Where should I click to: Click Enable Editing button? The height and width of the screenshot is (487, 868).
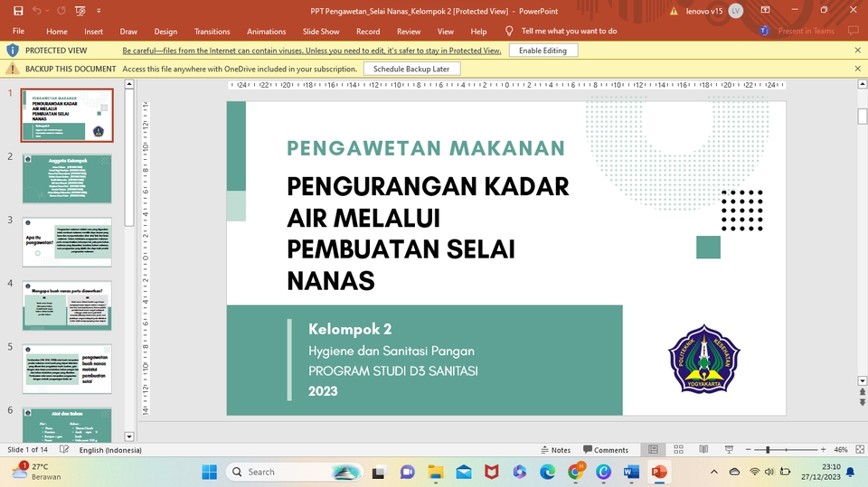tap(543, 51)
